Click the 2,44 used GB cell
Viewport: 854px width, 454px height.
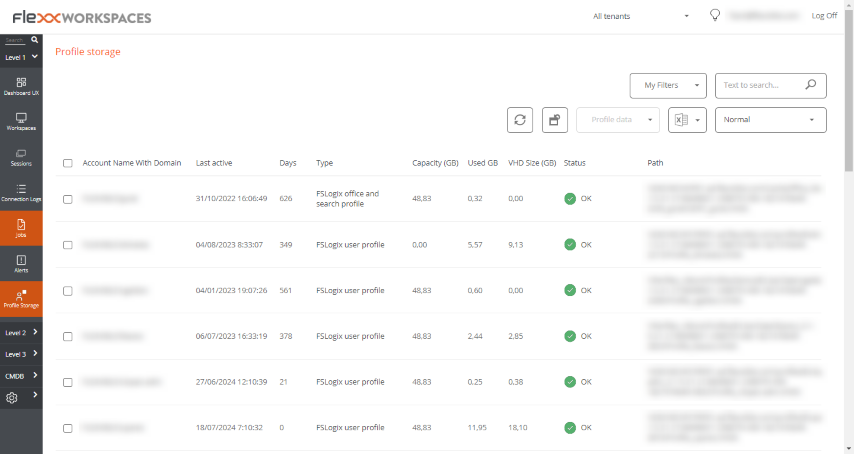pos(475,336)
